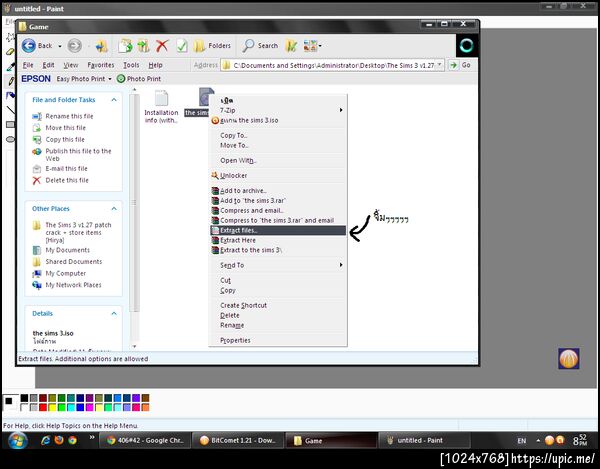
Task: Click the grayed Forward arrow button
Action: click(75, 46)
